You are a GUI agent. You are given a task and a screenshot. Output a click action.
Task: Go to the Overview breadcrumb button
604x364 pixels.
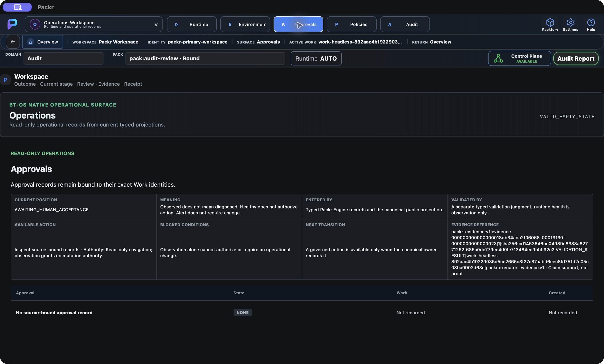tap(43, 42)
